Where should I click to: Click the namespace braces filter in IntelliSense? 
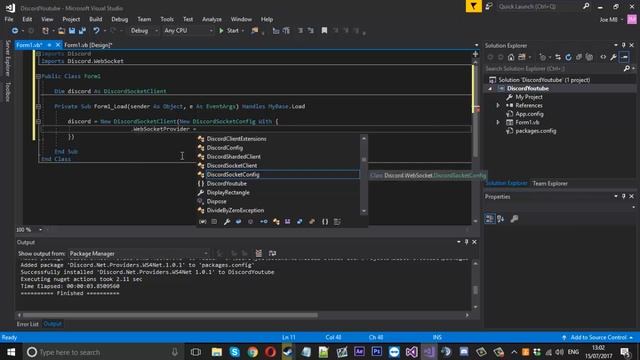click(325, 222)
